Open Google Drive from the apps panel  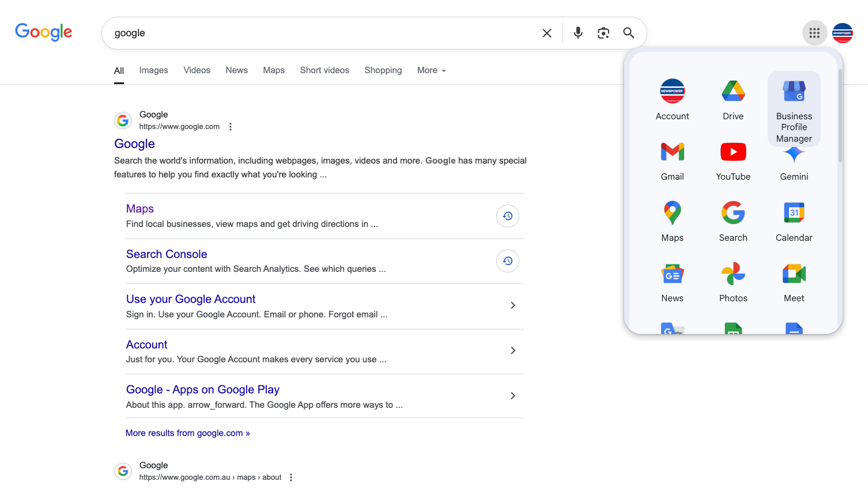pyautogui.click(x=733, y=100)
